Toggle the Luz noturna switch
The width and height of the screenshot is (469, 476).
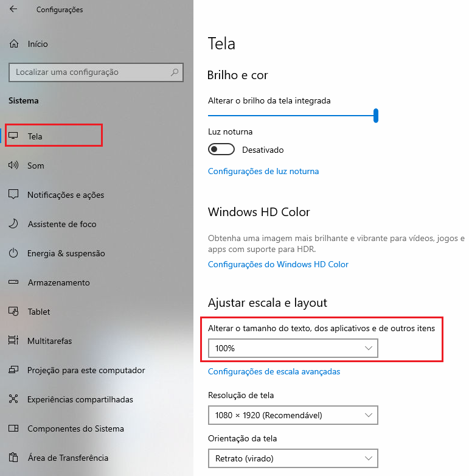(x=221, y=150)
